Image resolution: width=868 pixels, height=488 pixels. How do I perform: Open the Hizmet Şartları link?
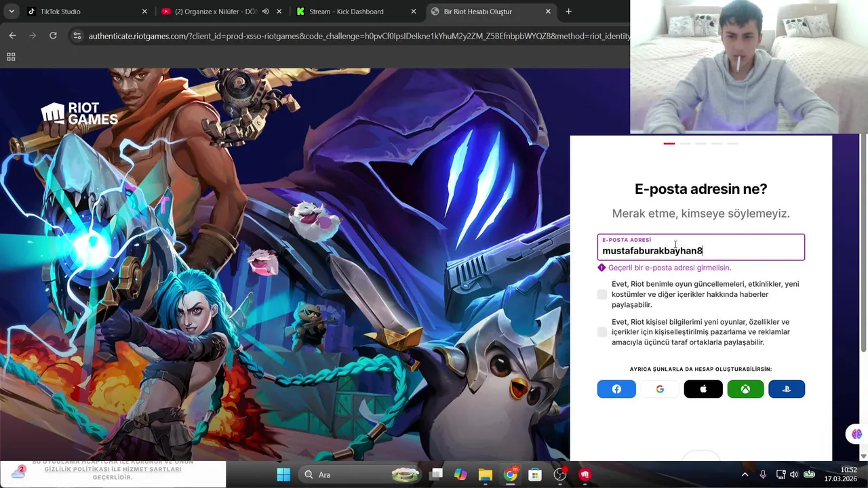click(x=152, y=469)
